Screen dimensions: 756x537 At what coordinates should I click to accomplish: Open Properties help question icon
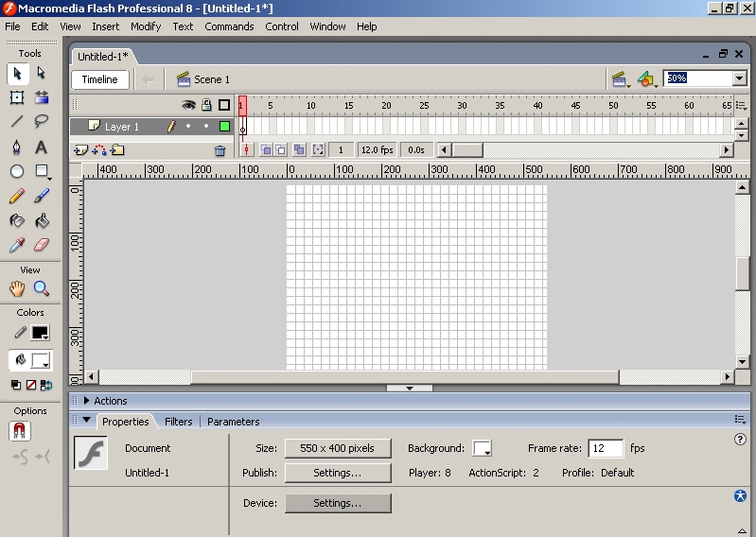pyautogui.click(x=740, y=439)
